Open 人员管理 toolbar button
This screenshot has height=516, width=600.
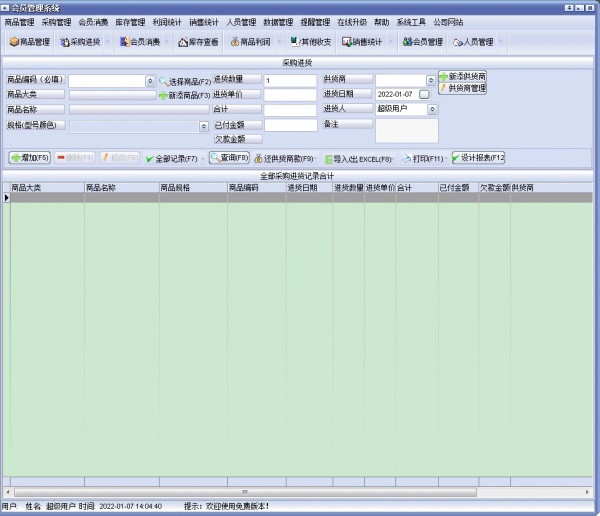point(473,42)
